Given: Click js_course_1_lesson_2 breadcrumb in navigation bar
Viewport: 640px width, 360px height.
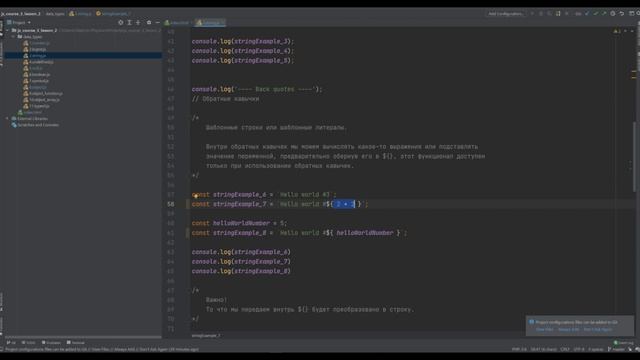Looking at the screenshot, I should point(21,13).
